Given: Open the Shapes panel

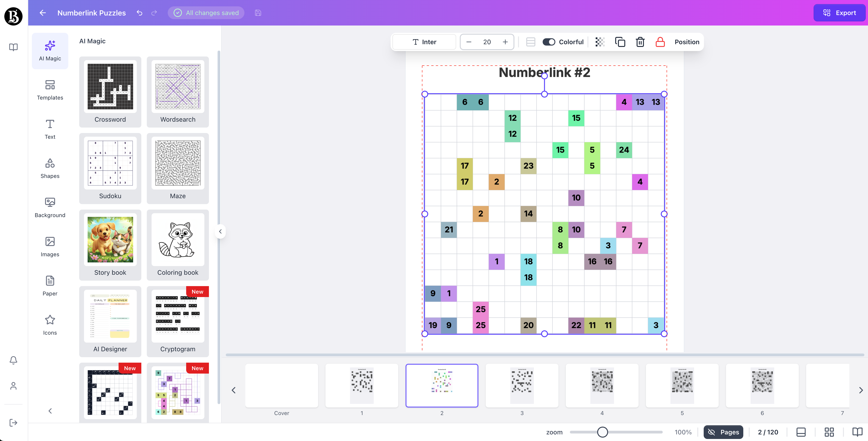Looking at the screenshot, I should [50, 168].
